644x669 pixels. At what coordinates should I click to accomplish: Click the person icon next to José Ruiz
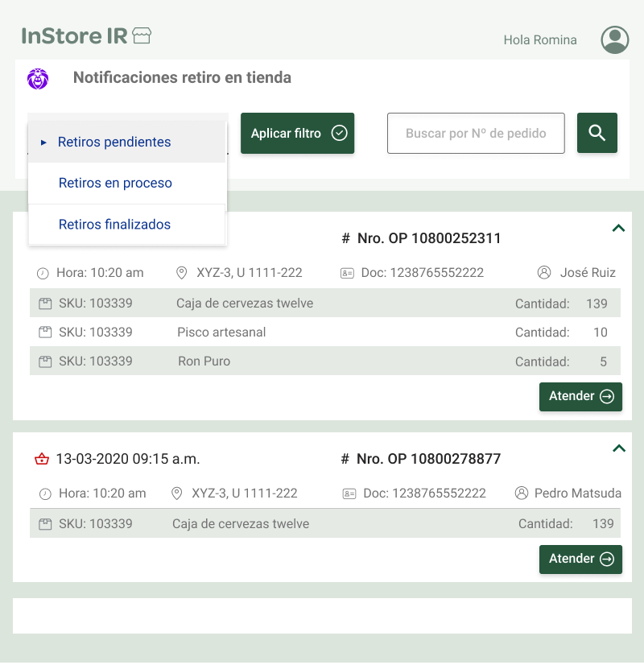pyautogui.click(x=546, y=273)
